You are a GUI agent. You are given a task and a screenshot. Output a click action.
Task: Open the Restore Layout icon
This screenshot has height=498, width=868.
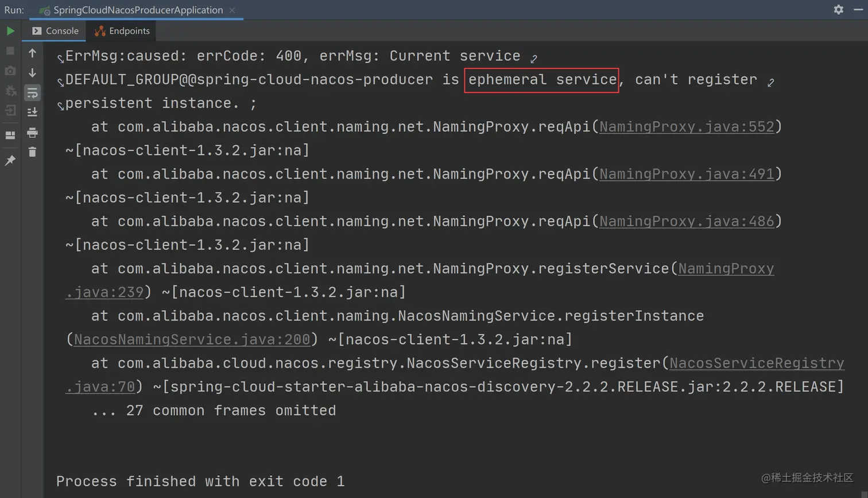pyautogui.click(x=10, y=136)
